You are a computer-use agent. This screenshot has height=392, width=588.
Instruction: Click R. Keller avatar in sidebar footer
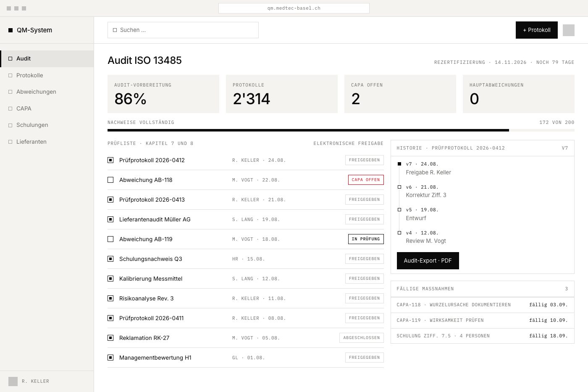[x=13, y=381]
